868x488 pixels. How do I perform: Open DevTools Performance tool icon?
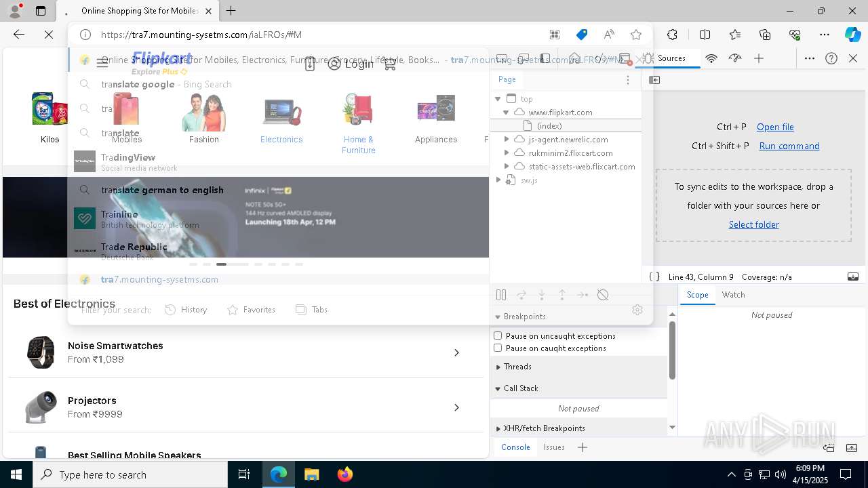pos(735,58)
